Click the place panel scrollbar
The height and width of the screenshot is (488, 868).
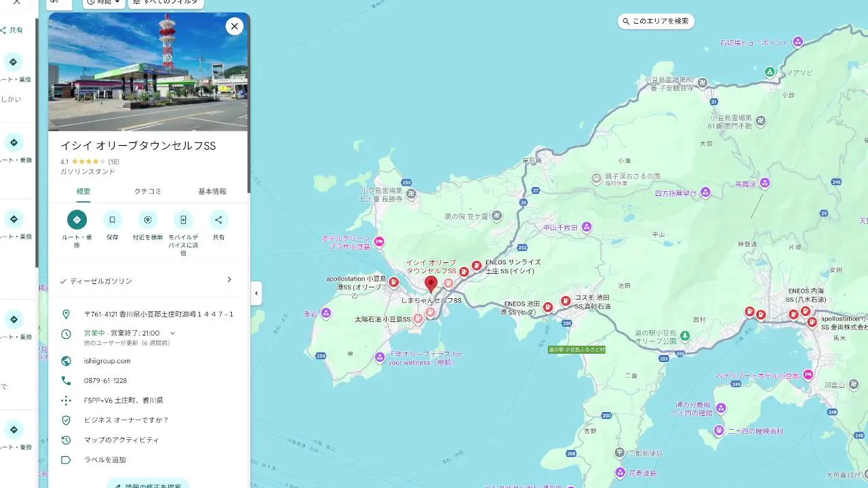point(249,102)
